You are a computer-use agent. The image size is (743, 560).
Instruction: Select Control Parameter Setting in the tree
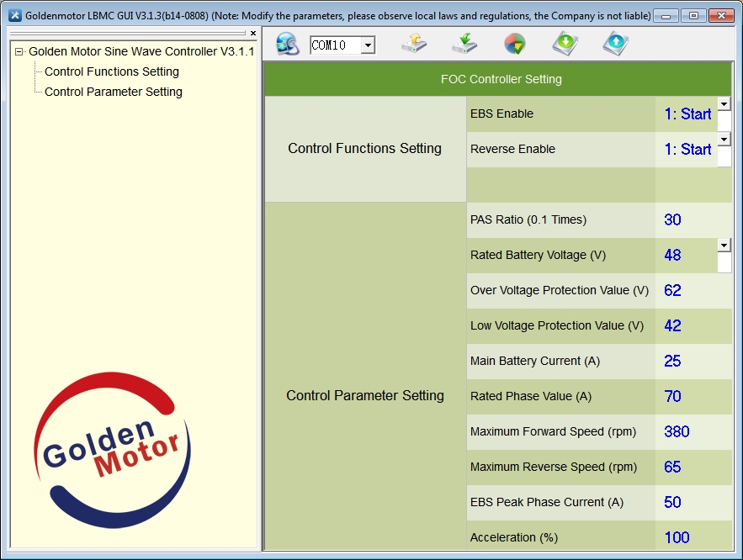pyautogui.click(x=113, y=92)
